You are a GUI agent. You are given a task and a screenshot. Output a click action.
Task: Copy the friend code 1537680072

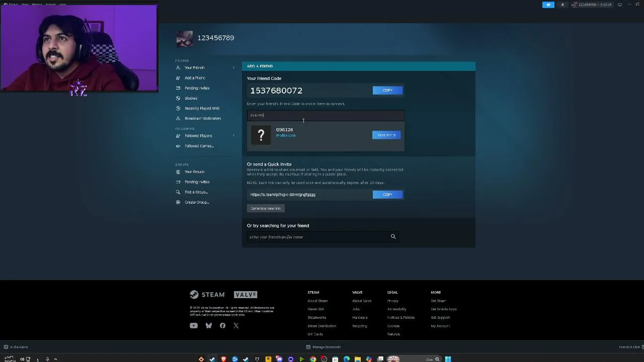[x=387, y=90]
